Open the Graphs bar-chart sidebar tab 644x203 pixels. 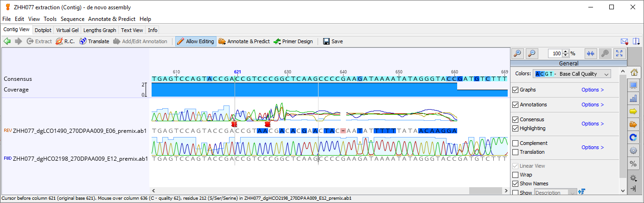click(x=633, y=98)
